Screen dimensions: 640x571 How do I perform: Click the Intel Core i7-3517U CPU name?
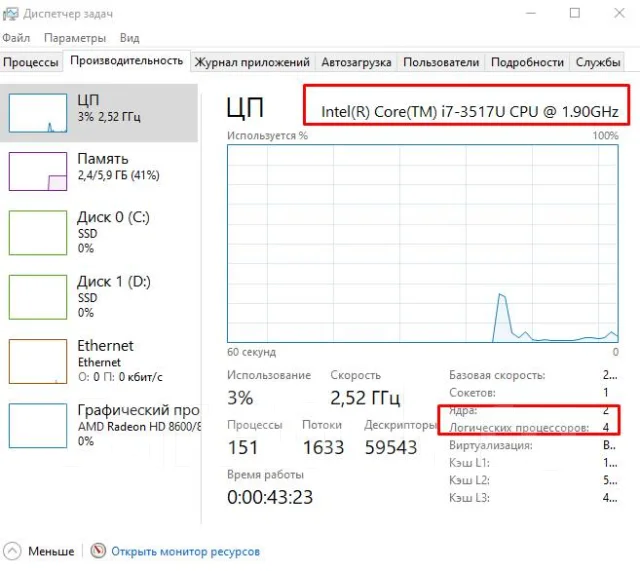470,111
